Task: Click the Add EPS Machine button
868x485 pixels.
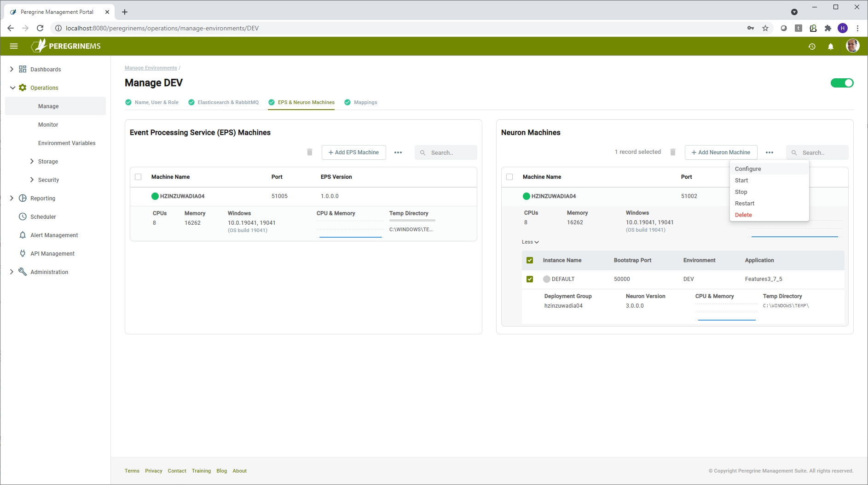Action: pyautogui.click(x=353, y=152)
